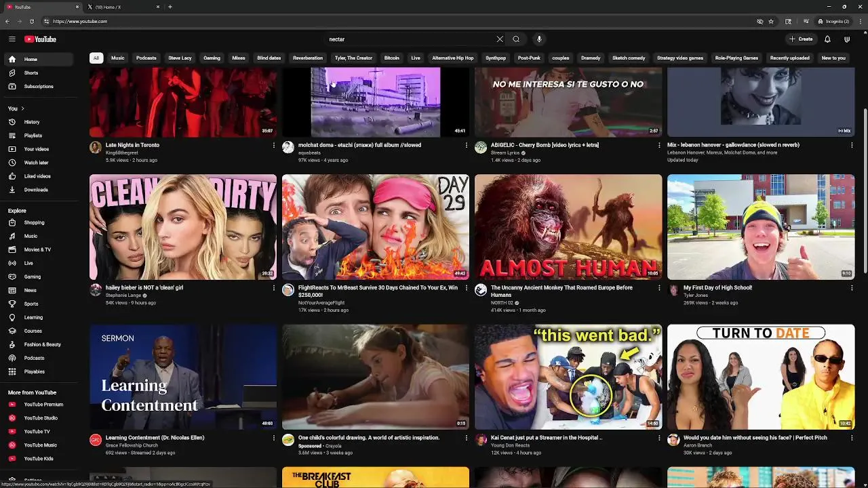Select the All filter chip
Image resolution: width=868 pixels, height=488 pixels.
(96, 58)
